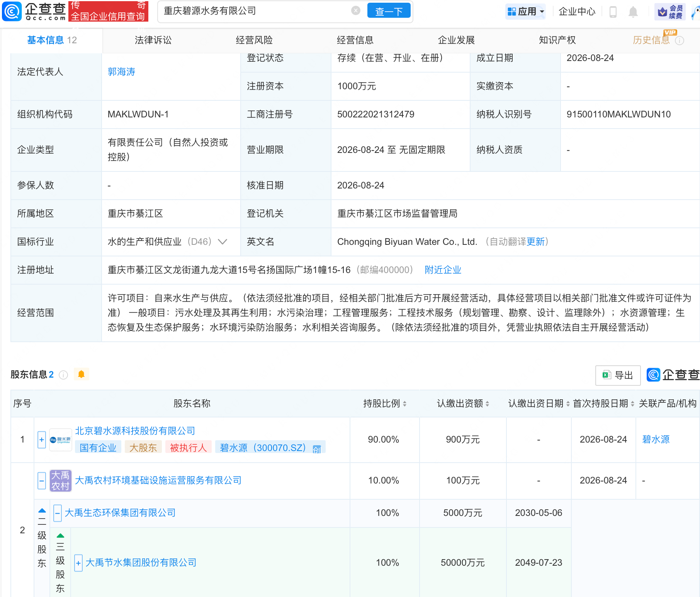The image size is (700, 597).
Task: Click the VIP member renewal crown icon
Action: click(x=670, y=12)
